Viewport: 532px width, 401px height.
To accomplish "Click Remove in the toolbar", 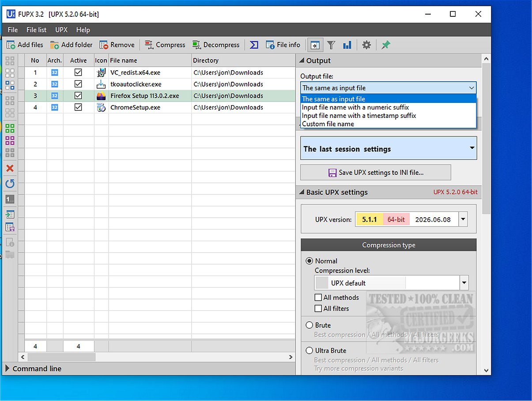I will coord(117,45).
